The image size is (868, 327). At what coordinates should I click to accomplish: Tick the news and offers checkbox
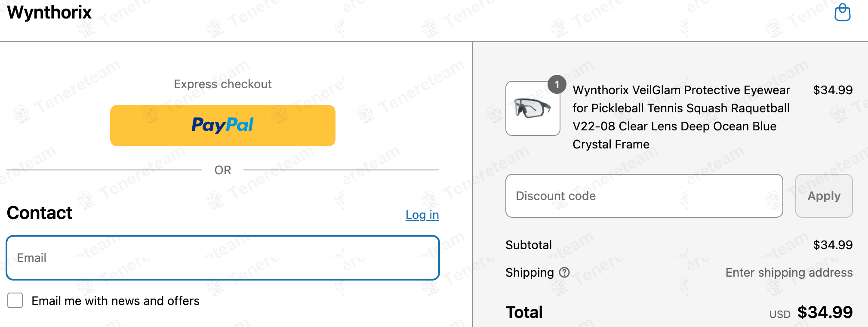tap(15, 300)
